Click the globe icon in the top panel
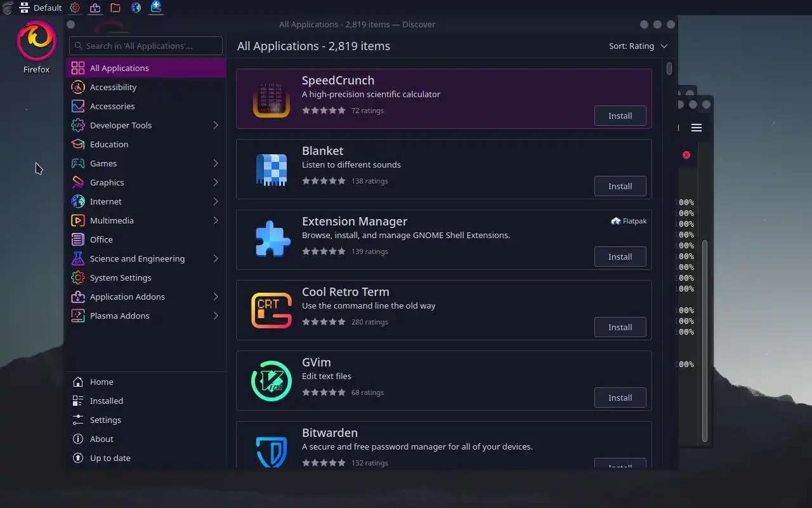The image size is (812, 508). pyautogui.click(x=136, y=8)
